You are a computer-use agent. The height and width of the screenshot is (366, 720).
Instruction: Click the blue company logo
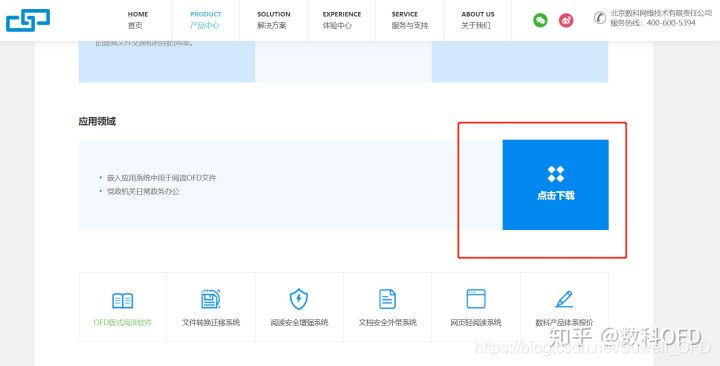point(28,21)
